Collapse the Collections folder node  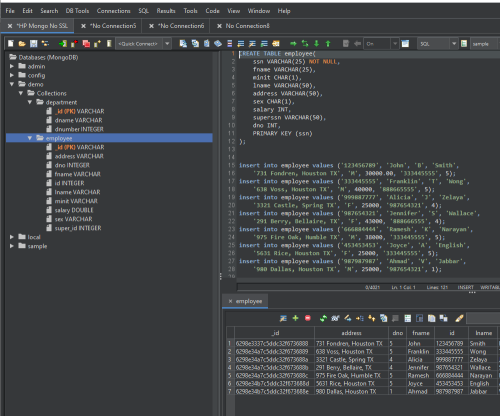coord(21,93)
